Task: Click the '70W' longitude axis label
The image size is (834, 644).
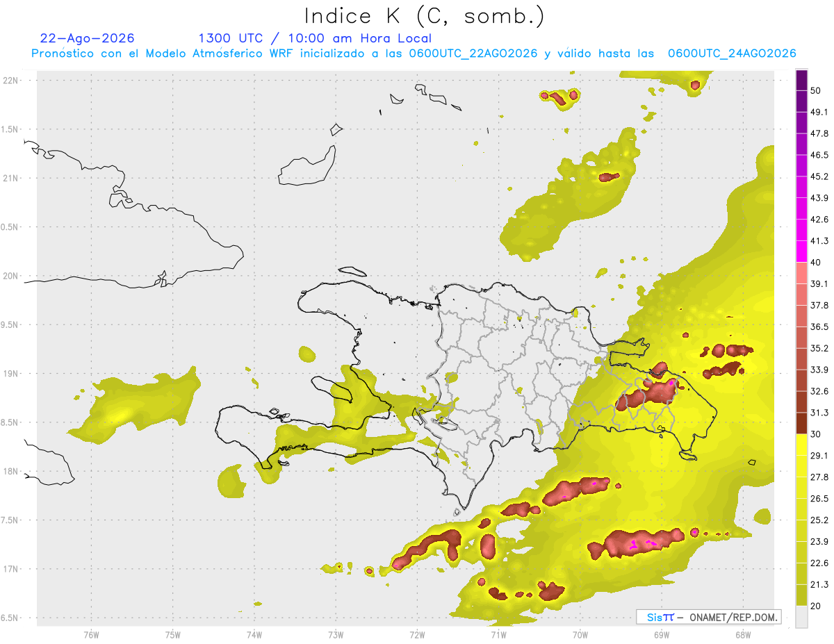Action: point(580,635)
